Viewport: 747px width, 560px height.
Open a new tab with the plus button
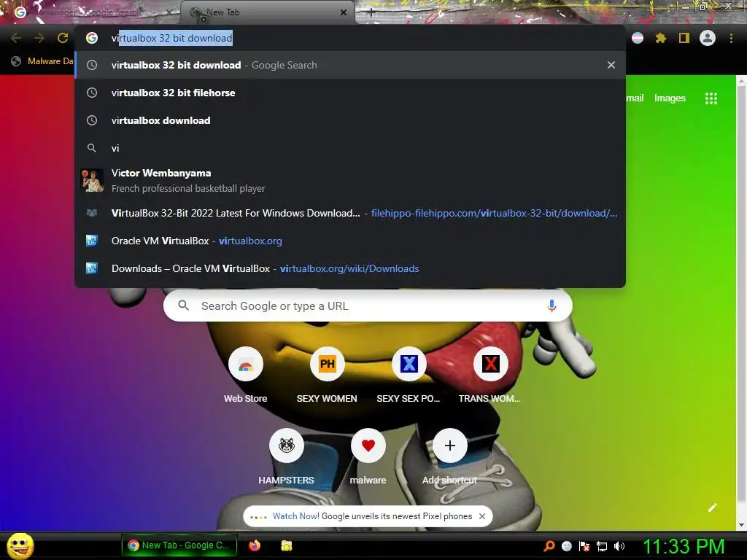click(371, 12)
